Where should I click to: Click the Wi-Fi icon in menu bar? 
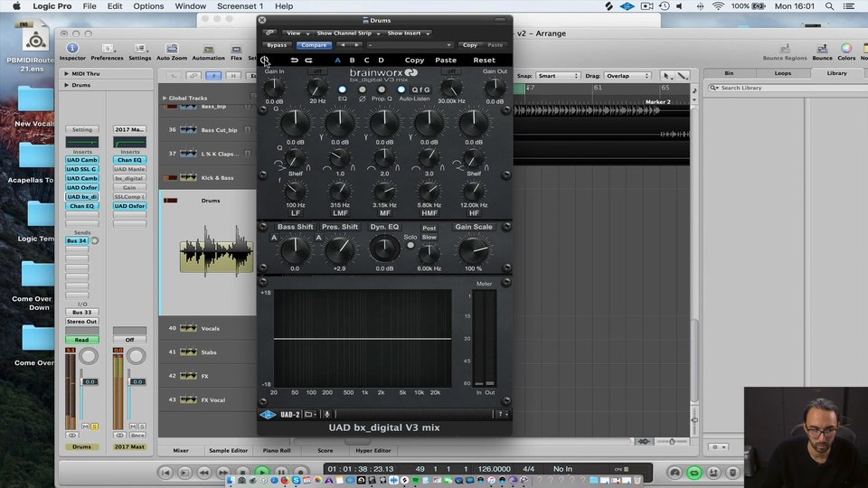718,6
